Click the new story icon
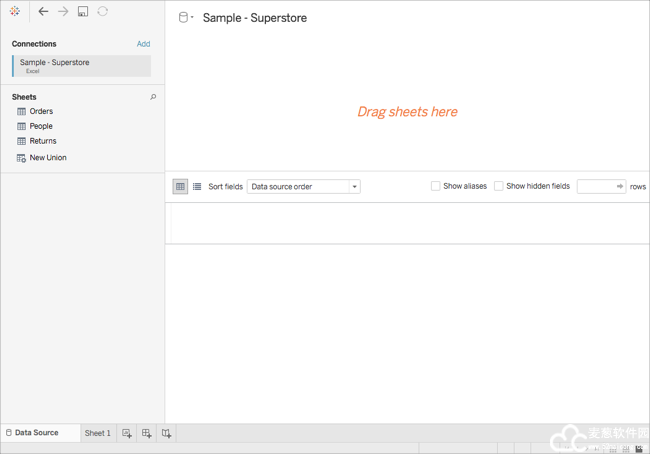 click(x=167, y=433)
